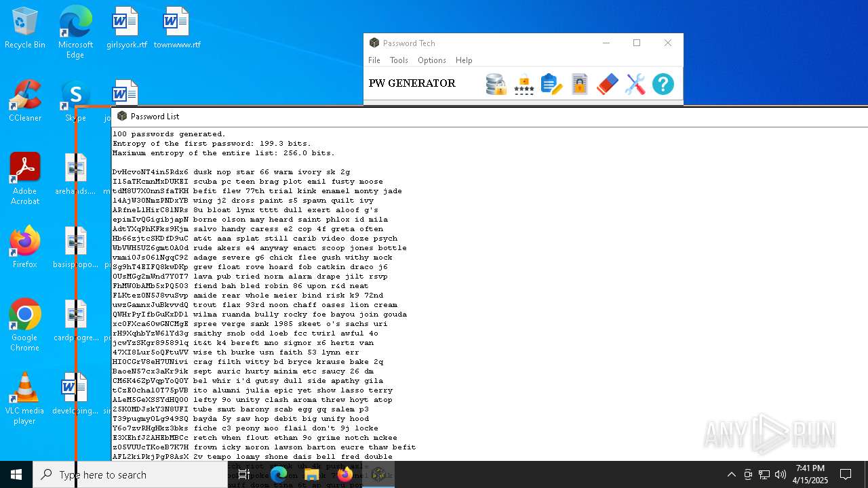This screenshot has height=488, width=868.
Task: Select the CCleaner desktop shortcut
Action: pyautogui.click(x=25, y=102)
